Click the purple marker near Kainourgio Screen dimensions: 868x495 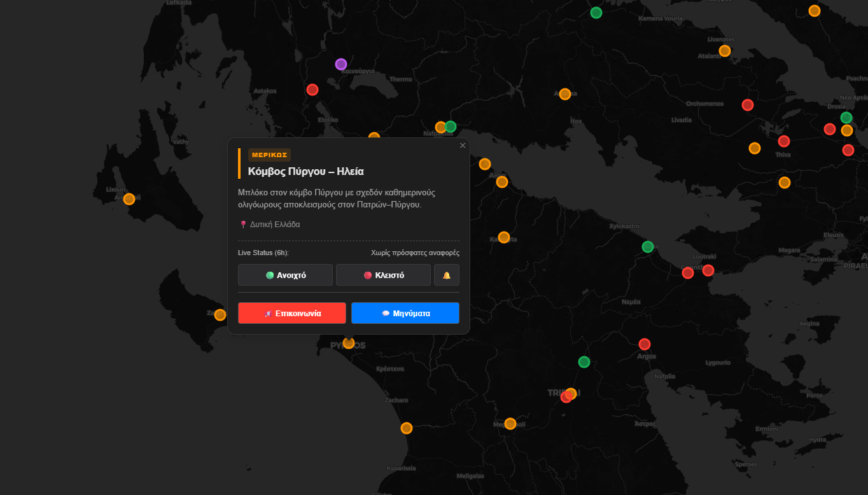[x=341, y=64]
